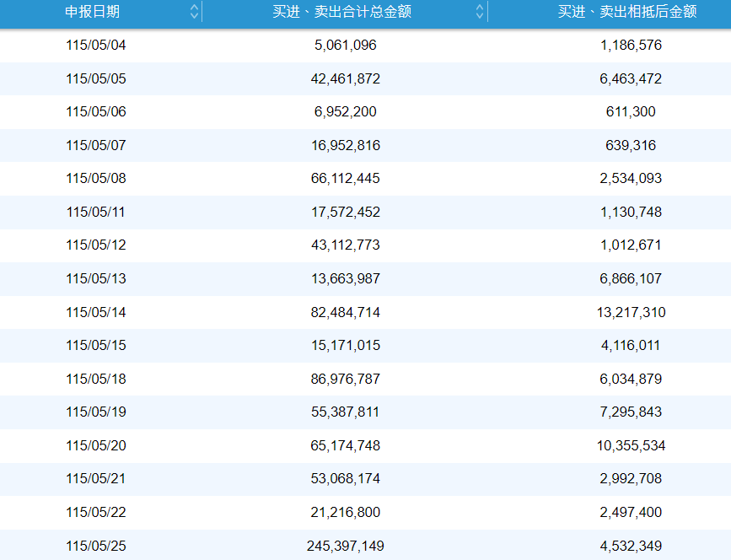Select the 115/05/18 date cell
This screenshot has width=731, height=560.
[x=96, y=379]
